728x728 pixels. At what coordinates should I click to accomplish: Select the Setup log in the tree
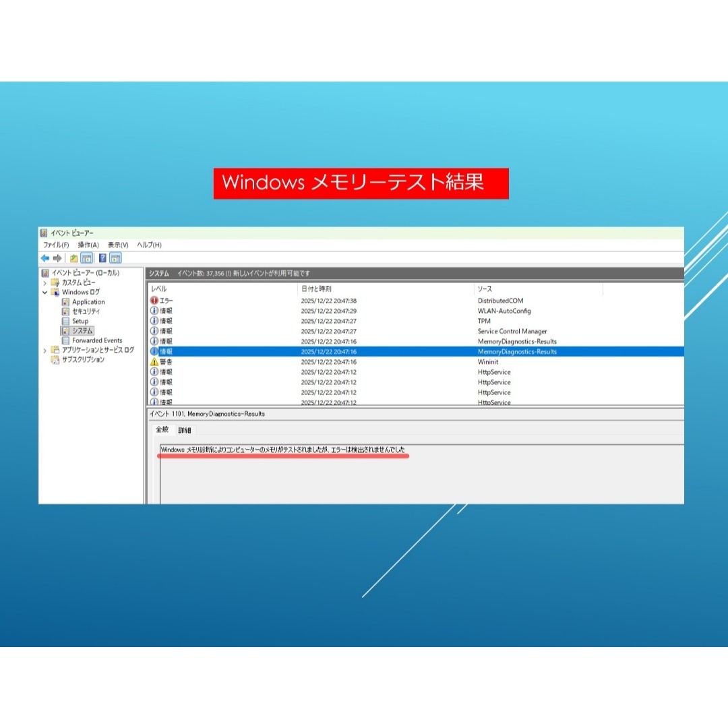click(x=80, y=321)
